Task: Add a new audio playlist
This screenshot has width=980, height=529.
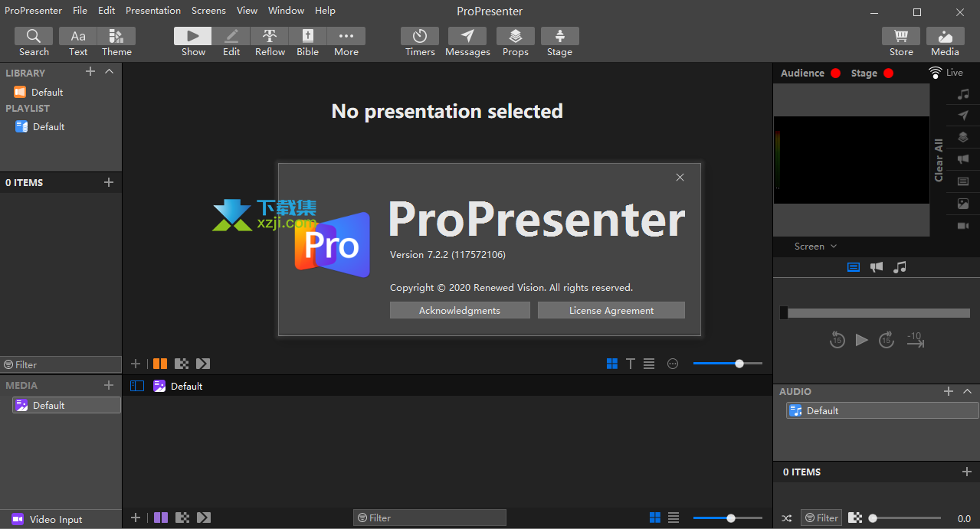Action: 949,391
